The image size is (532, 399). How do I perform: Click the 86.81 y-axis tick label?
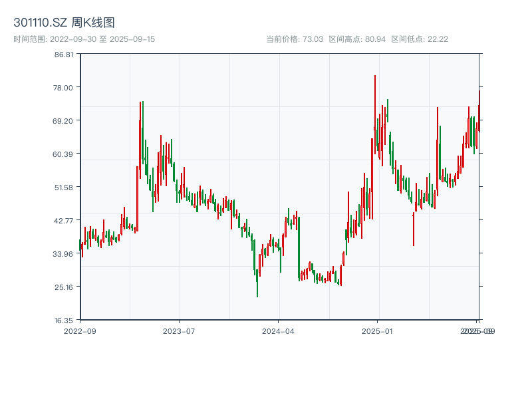tap(63, 57)
